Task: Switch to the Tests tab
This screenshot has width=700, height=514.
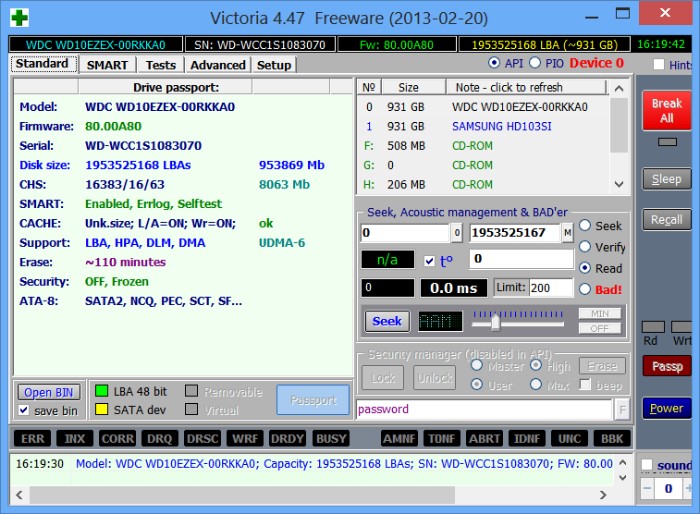Action: tap(161, 65)
